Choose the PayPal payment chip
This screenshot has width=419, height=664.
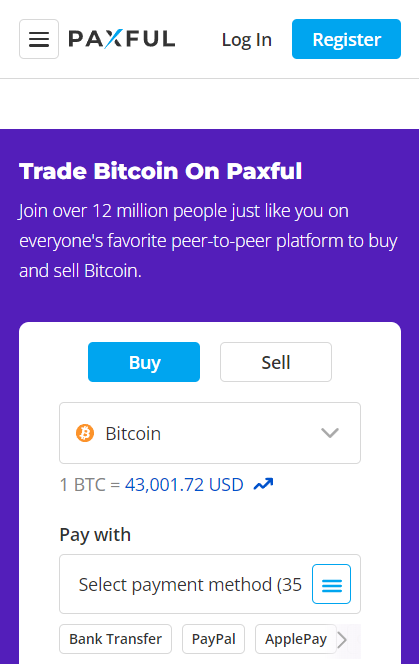[214, 639]
